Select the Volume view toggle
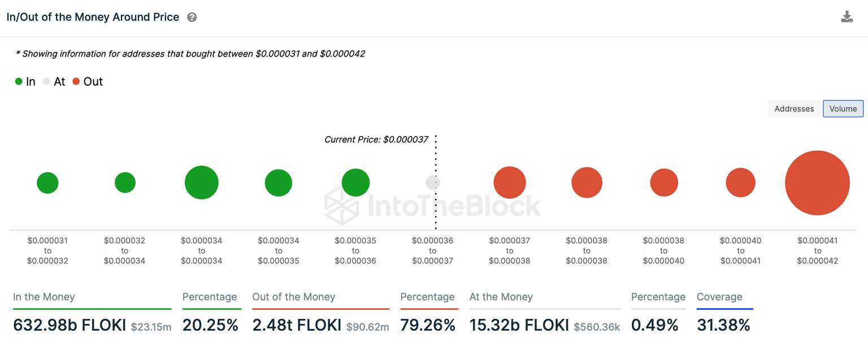Screen dimensions: 868x355 click(843, 109)
